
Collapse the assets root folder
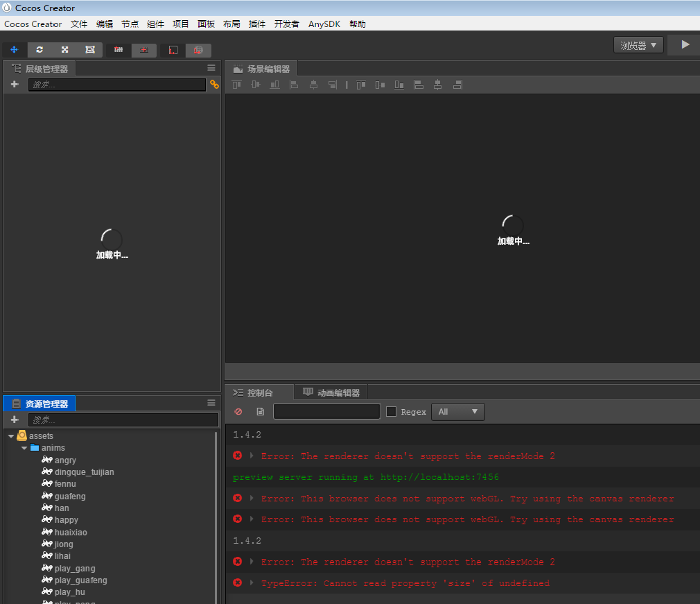pos(11,436)
